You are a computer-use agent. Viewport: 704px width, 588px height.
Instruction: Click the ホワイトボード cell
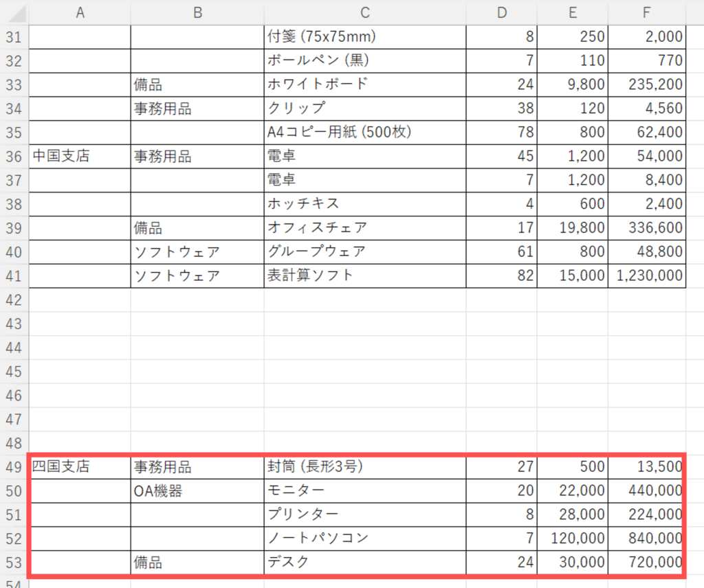pyautogui.click(x=364, y=84)
